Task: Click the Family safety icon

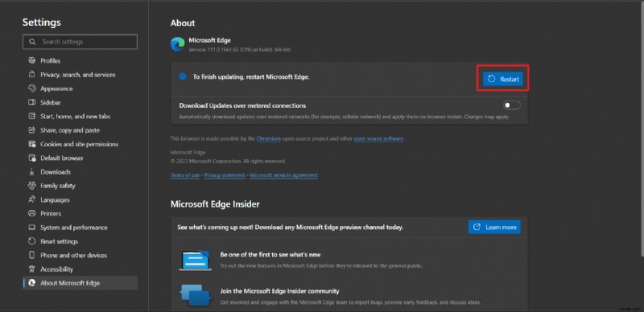Action: click(x=32, y=186)
